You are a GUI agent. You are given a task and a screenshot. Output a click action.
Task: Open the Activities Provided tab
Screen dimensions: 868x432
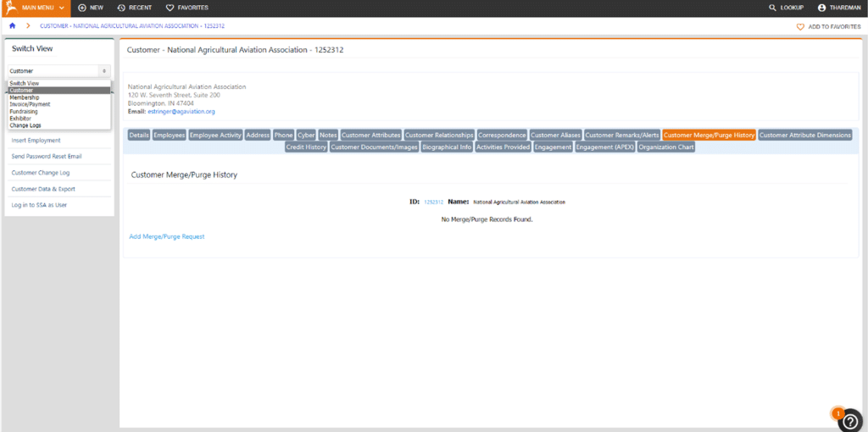[504, 147]
